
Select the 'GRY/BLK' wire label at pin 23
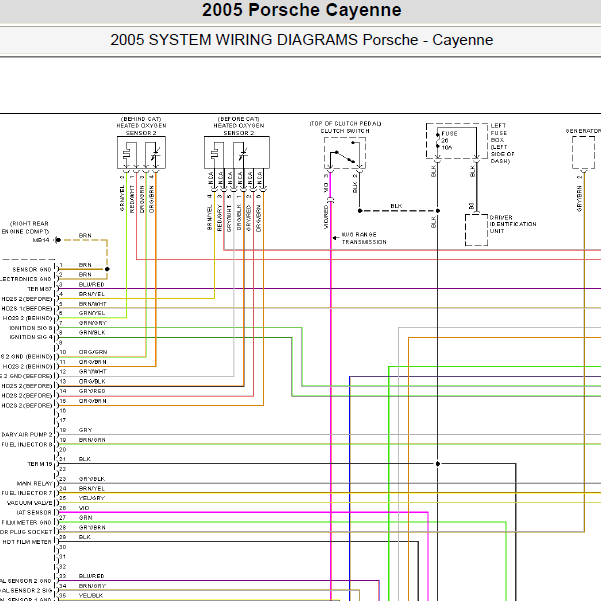(92, 479)
